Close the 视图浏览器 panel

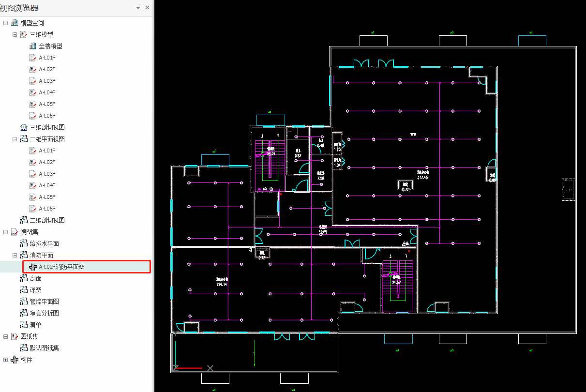147,8
